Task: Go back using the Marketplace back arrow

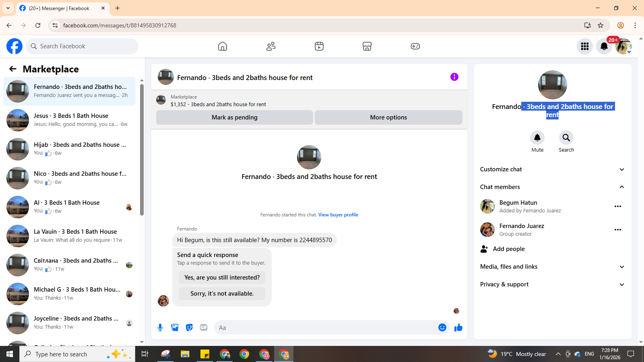Action: pos(13,69)
